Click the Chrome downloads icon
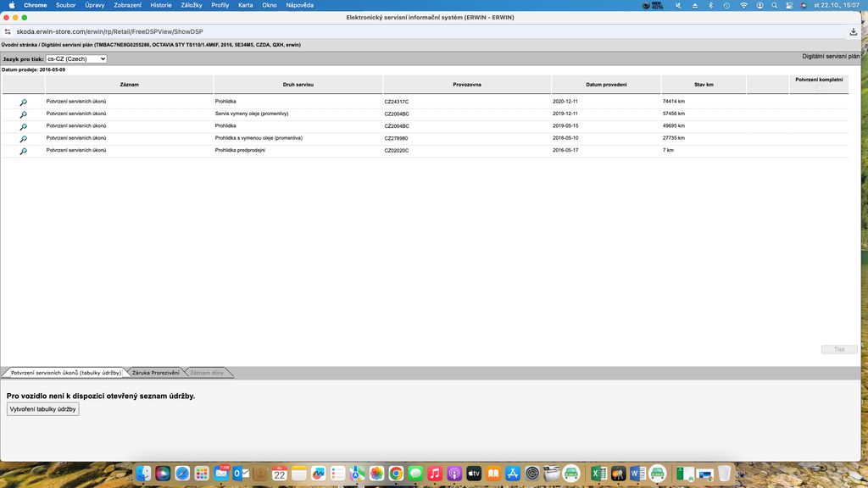868x488 pixels. (854, 31)
